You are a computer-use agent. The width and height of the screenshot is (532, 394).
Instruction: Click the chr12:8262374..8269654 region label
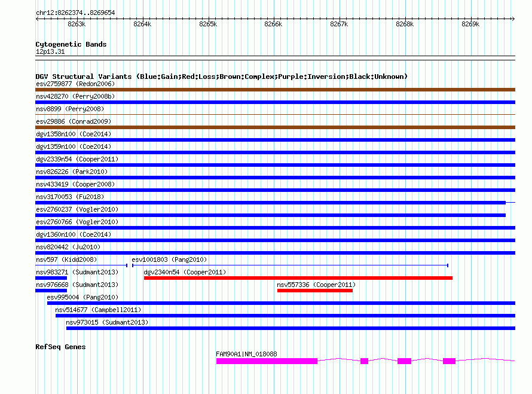point(75,13)
